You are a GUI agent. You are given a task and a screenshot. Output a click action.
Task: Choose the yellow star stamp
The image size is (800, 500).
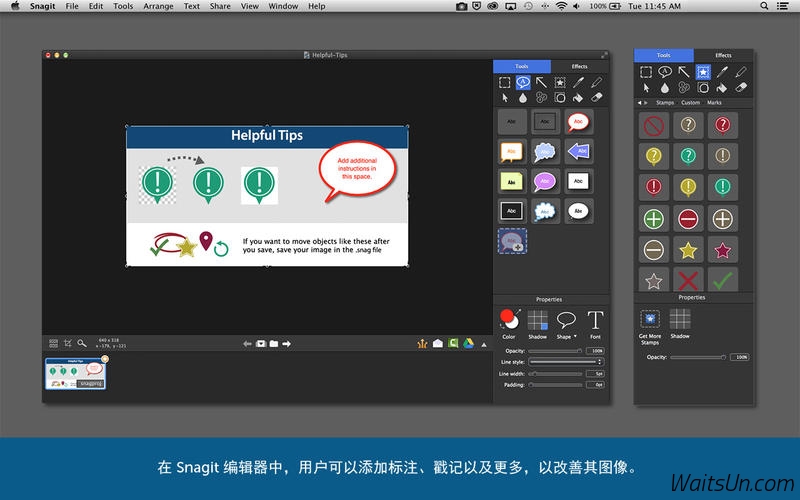pos(688,250)
